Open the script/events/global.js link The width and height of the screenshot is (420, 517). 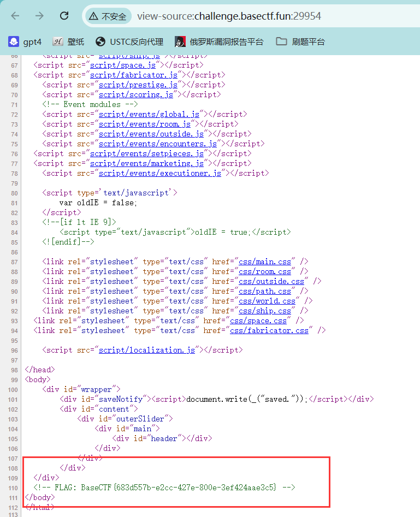pyautogui.click(x=149, y=114)
